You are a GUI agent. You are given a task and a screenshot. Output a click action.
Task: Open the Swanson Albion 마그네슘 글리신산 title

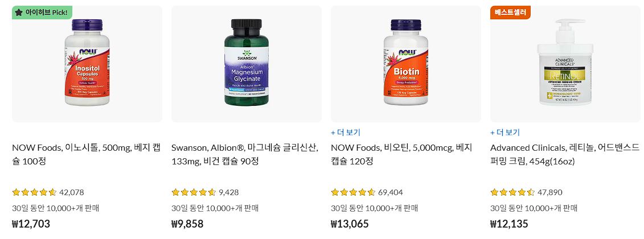pyautogui.click(x=245, y=154)
